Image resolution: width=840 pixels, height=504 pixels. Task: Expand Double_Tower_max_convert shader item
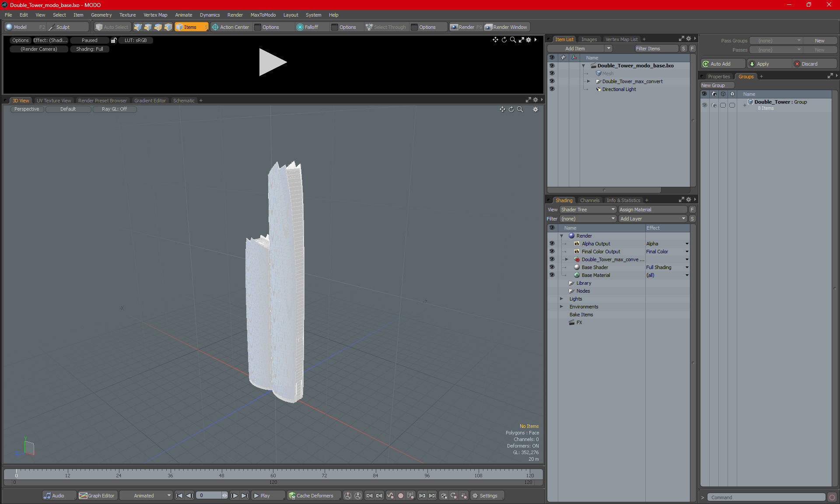pos(566,259)
